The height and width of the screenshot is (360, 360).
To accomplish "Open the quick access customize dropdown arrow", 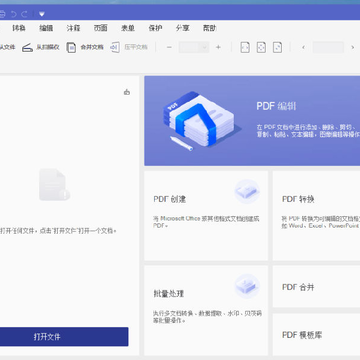I will [42, 14].
